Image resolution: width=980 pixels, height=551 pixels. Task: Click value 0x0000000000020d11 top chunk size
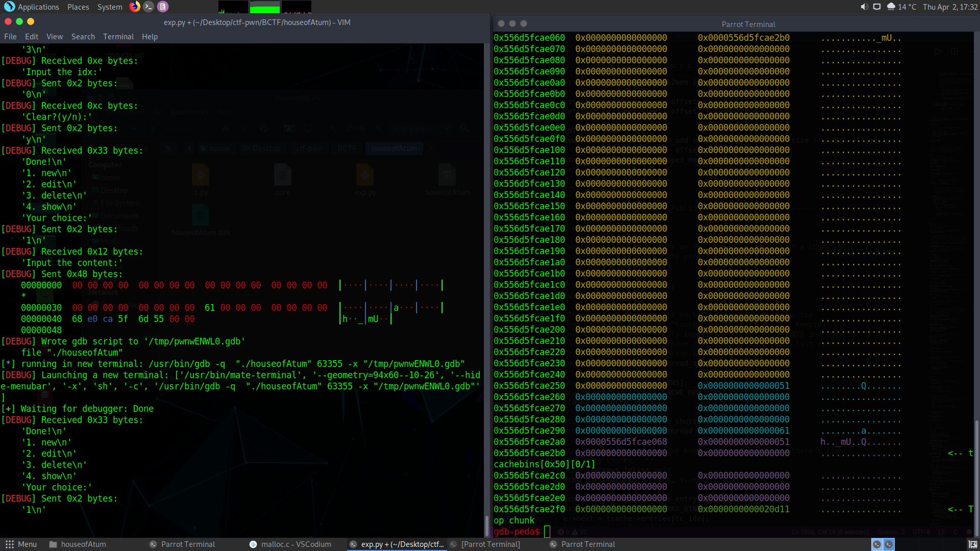click(744, 509)
